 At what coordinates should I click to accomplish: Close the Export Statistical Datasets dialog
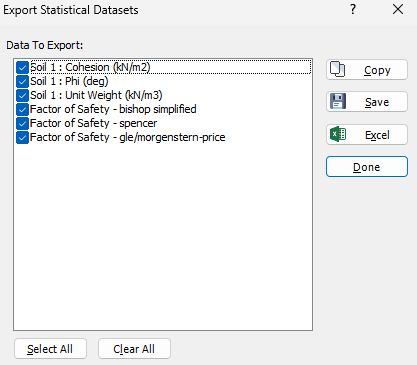398,9
